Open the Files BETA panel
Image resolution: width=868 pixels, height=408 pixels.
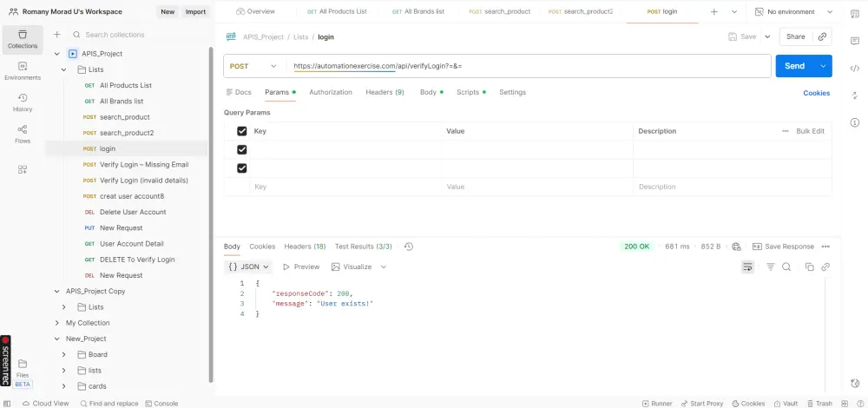pos(23,373)
